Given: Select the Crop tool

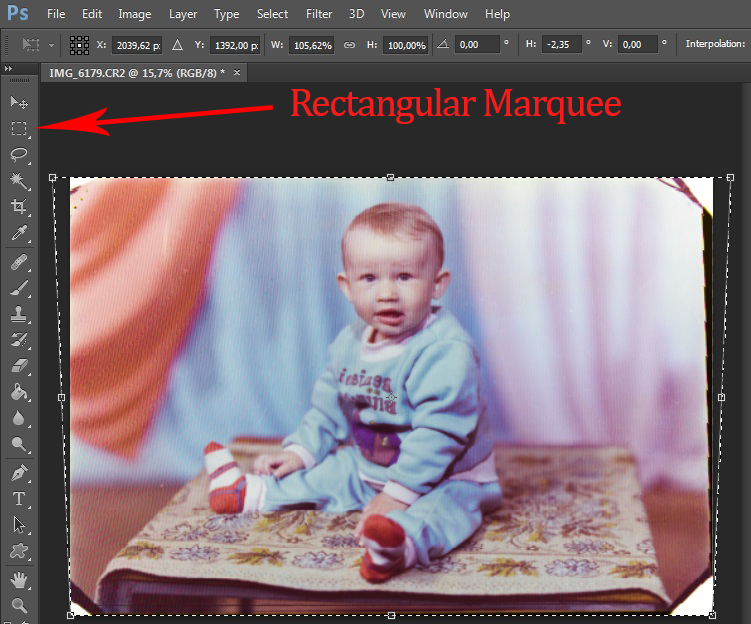Looking at the screenshot, I should click(x=19, y=206).
